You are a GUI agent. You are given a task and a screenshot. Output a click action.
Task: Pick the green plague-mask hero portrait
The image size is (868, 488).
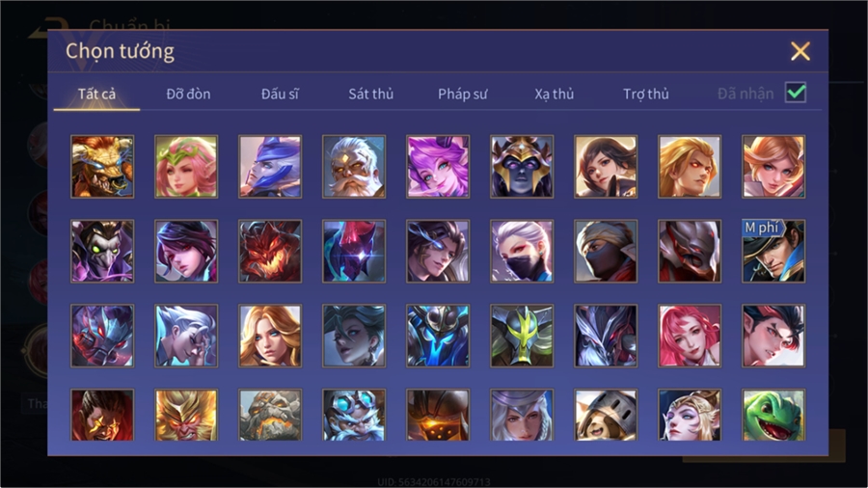click(x=102, y=251)
